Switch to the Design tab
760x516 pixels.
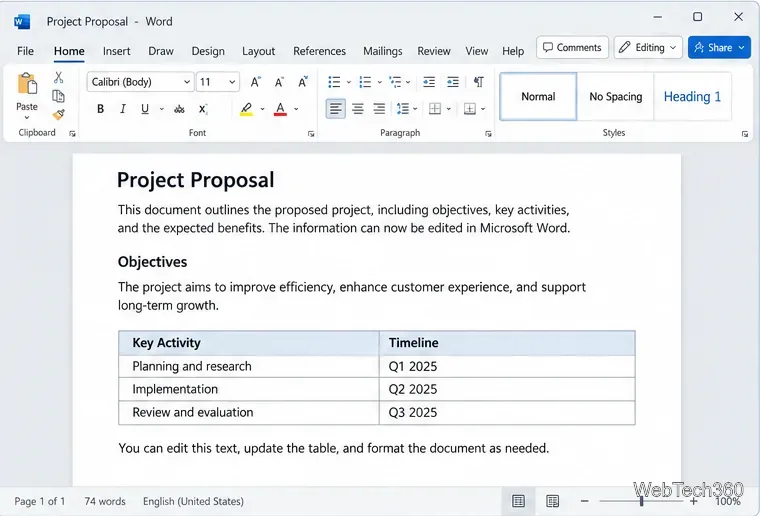click(208, 51)
